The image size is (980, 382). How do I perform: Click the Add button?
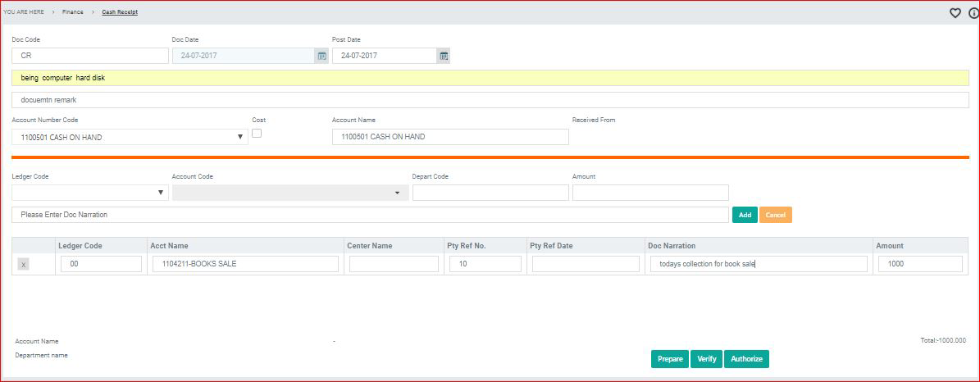745,215
